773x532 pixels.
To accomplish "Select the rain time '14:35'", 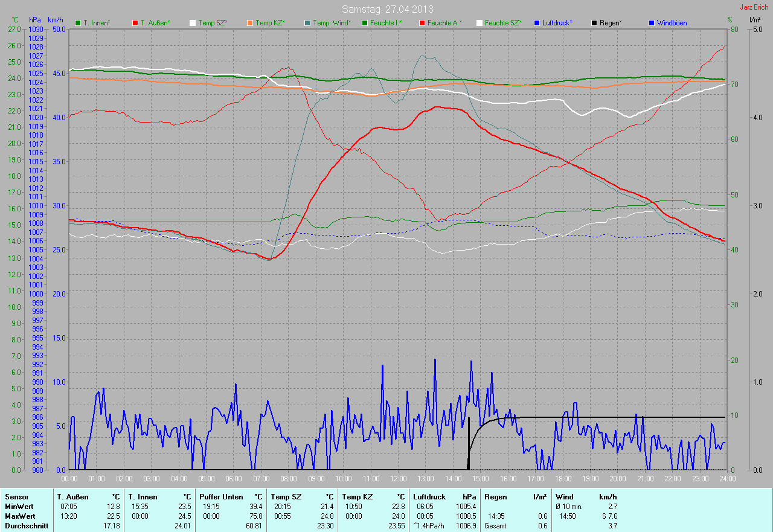I will 497,516.
